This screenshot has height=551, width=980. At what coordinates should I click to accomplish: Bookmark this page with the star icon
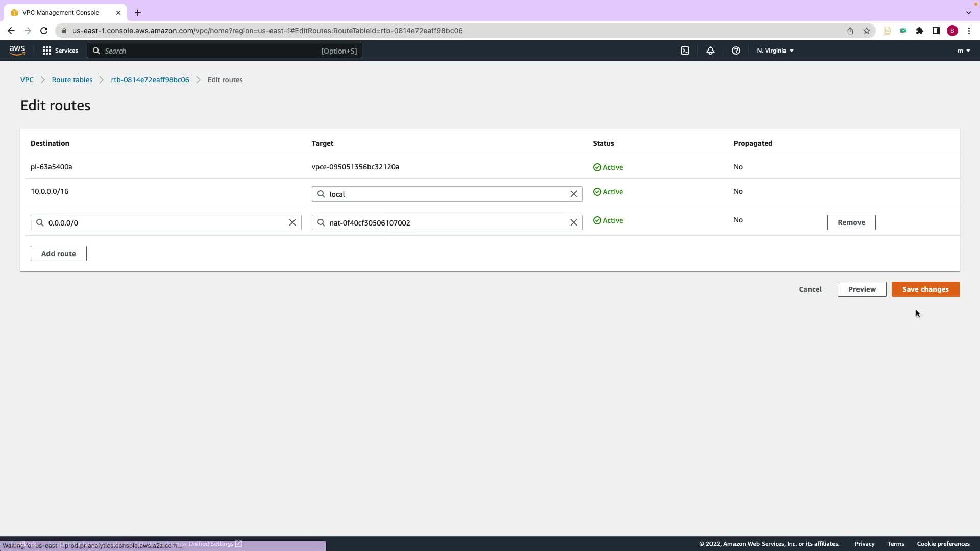tap(866, 31)
